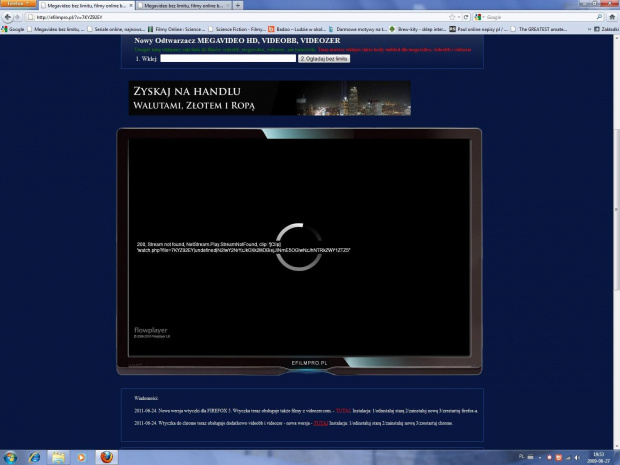The height and width of the screenshot is (465, 620).
Task: Click the PL language indicator in tray
Action: pyautogui.click(x=521, y=456)
